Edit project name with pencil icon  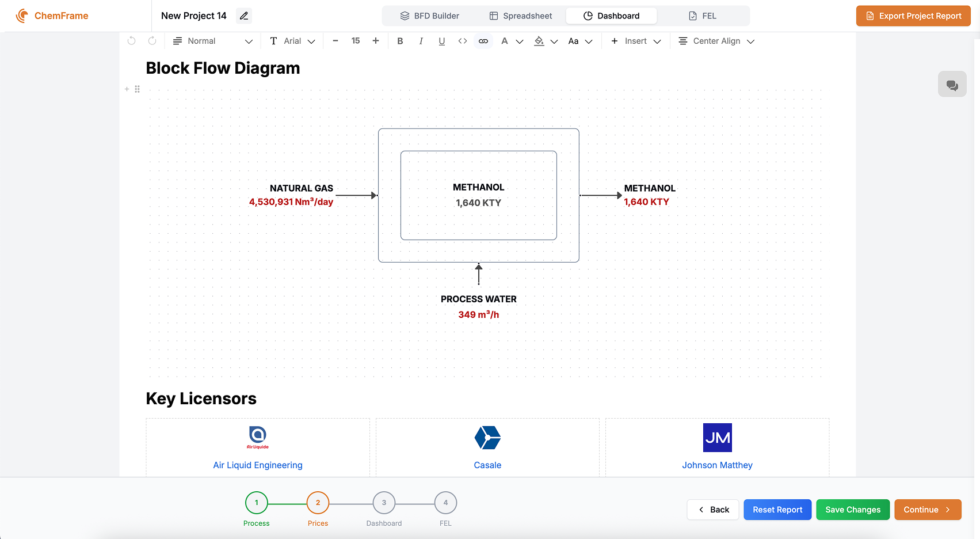tap(244, 16)
